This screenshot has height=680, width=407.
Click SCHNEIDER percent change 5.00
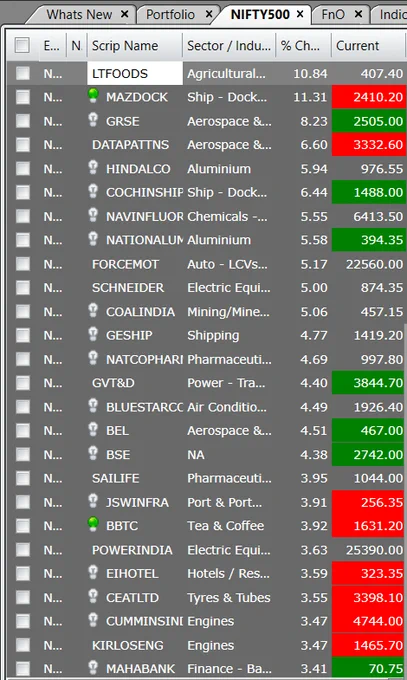coord(314,288)
